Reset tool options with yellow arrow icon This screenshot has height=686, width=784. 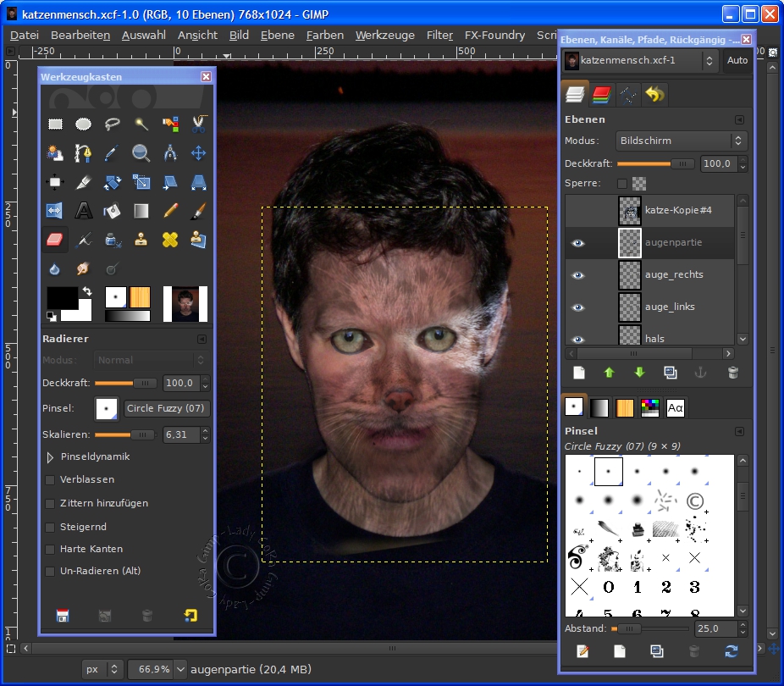point(190,615)
